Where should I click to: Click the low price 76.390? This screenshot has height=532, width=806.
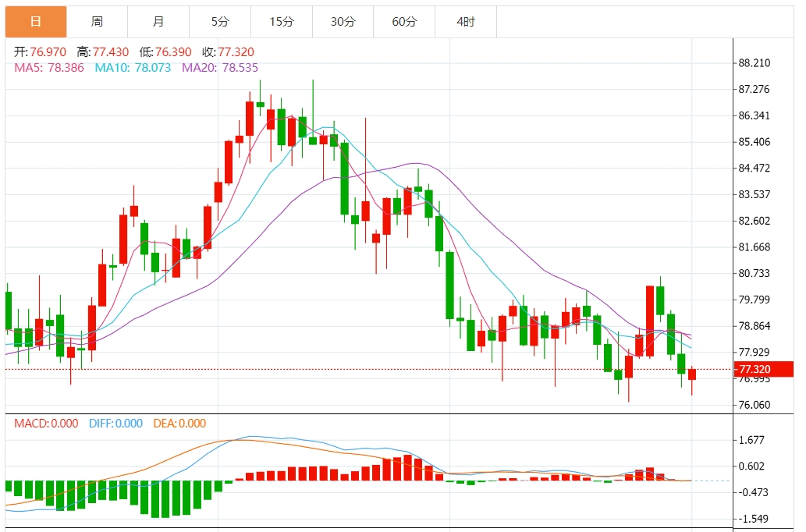pyautogui.click(x=173, y=52)
